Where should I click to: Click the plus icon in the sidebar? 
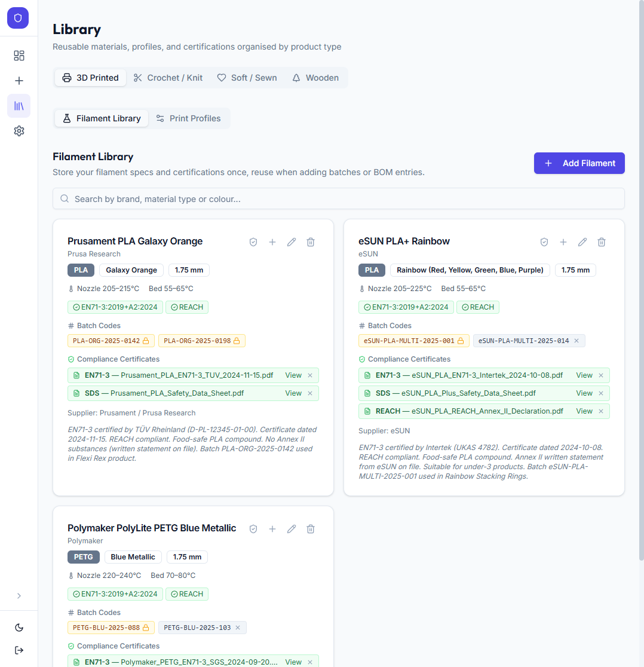[19, 81]
